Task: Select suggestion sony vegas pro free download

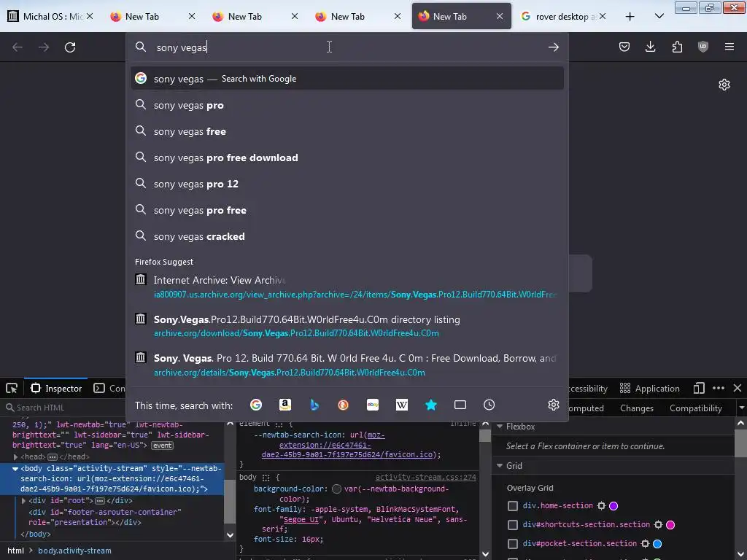Action: tap(347, 157)
